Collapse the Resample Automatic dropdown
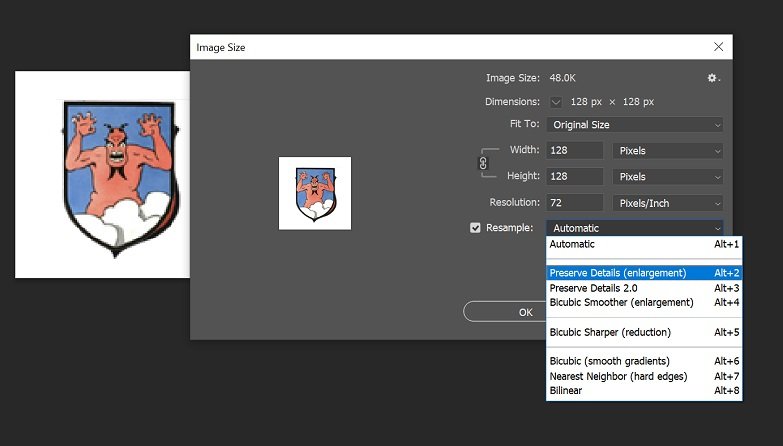 (x=634, y=228)
